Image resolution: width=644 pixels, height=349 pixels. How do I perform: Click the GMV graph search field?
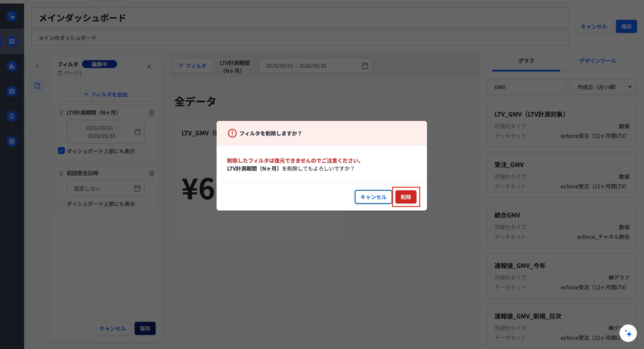(527, 87)
